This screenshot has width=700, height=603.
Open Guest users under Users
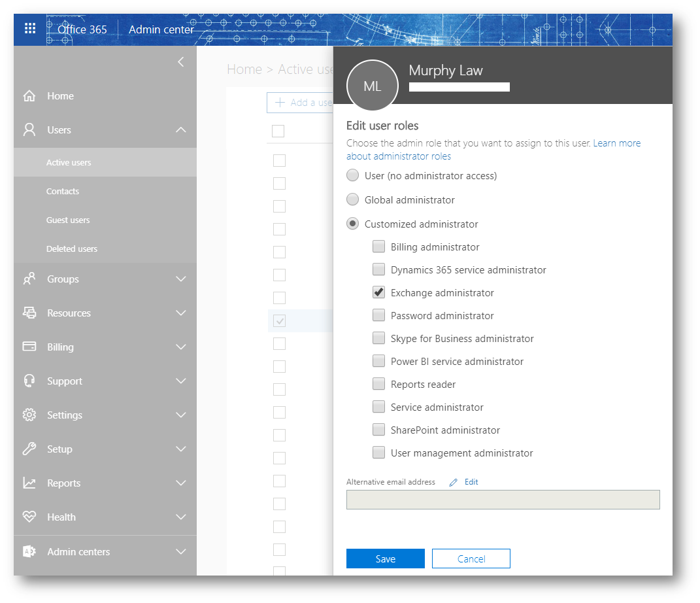click(105, 220)
